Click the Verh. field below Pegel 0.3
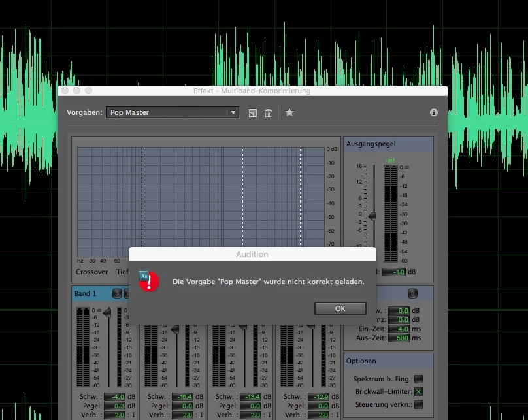Screen dimensions: 528x420 114,415
